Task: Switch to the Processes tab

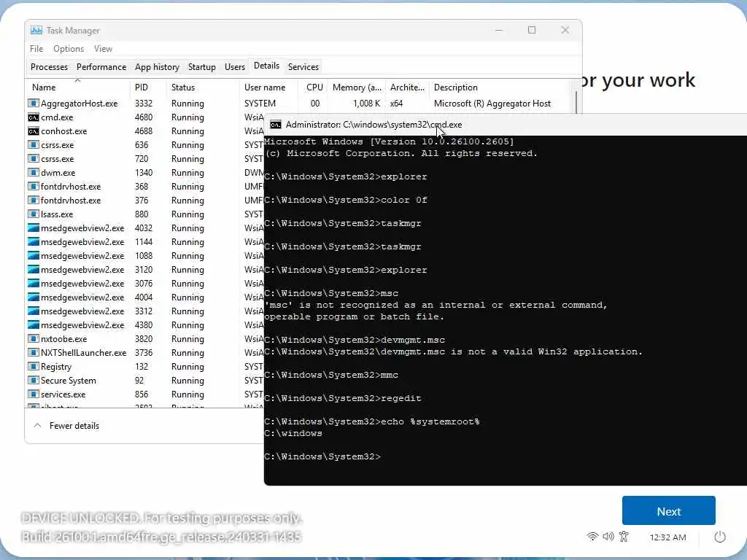Action: pos(49,66)
